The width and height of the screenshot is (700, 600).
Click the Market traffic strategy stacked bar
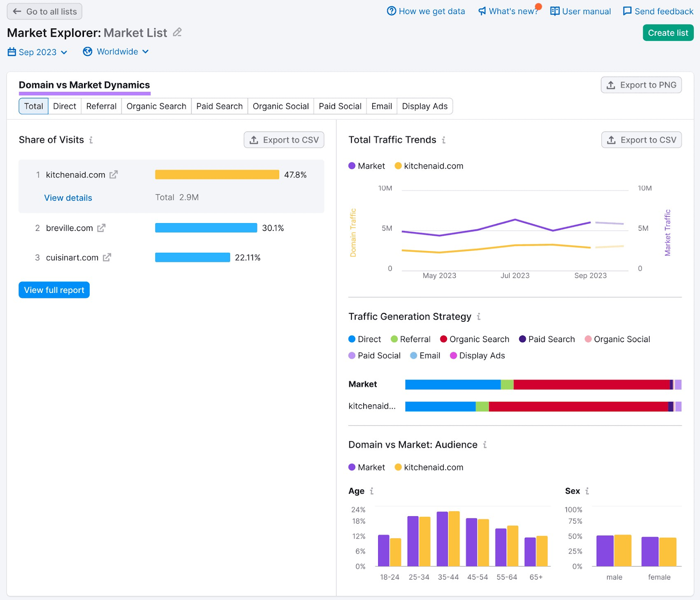point(543,384)
